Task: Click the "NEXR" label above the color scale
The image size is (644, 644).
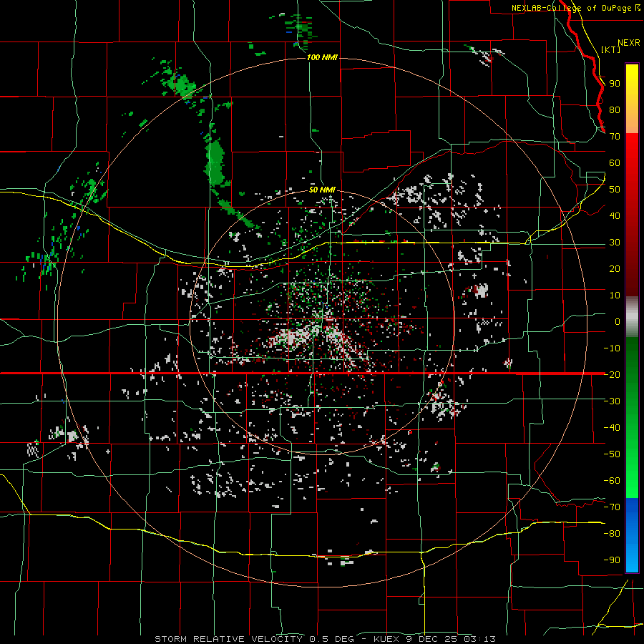Action: pyautogui.click(x=629, y=43)
